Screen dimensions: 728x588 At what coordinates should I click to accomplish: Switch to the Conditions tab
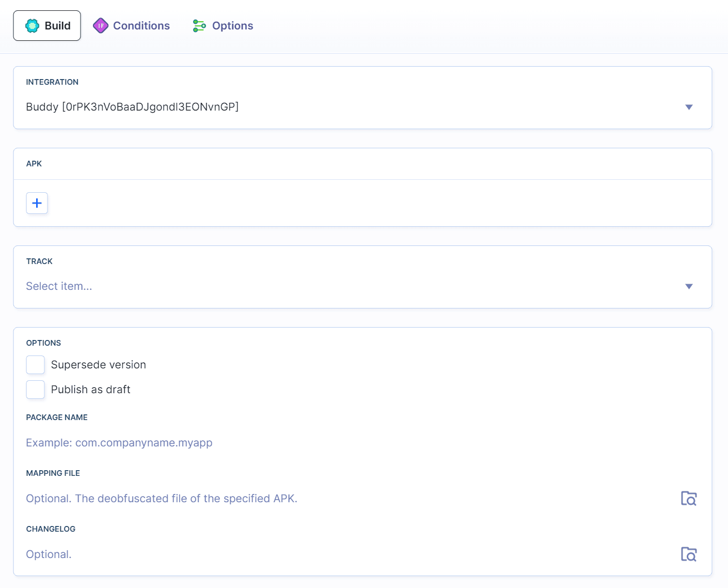point(140,25)
